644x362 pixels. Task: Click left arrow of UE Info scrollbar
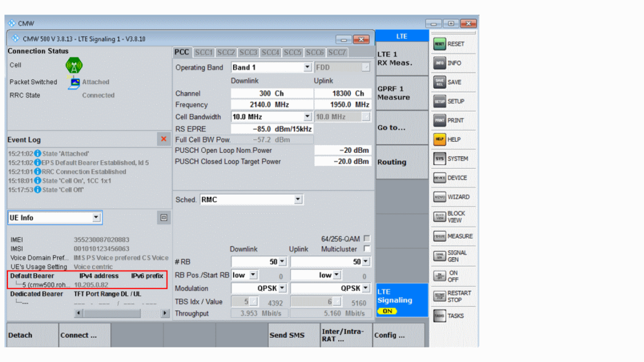coord(78,313)
